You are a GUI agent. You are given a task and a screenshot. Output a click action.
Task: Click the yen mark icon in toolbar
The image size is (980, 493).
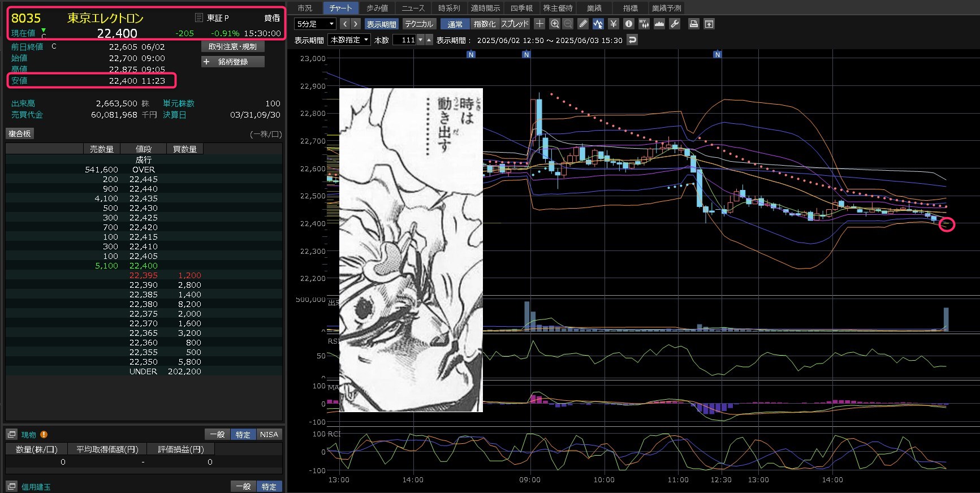click(x=613, y=24)
